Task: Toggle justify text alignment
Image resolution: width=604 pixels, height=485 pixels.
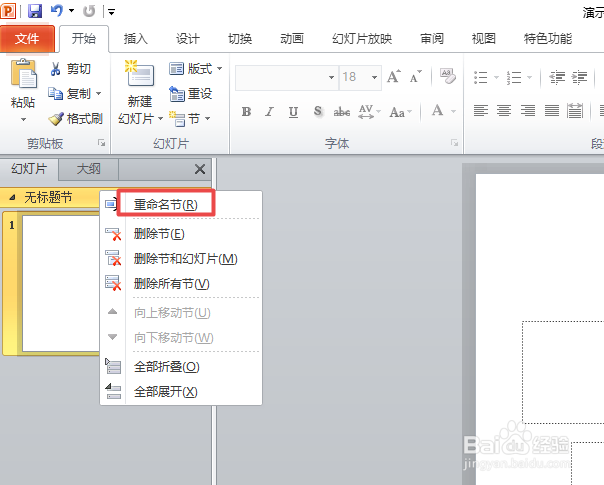Action: coord(552,111)
